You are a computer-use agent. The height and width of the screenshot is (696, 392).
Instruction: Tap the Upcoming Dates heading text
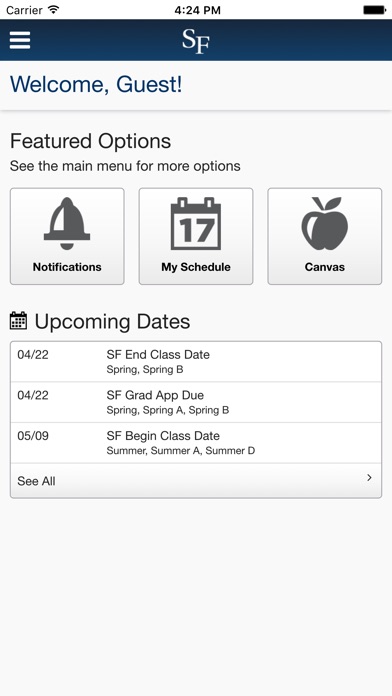[x=112, y=321]
